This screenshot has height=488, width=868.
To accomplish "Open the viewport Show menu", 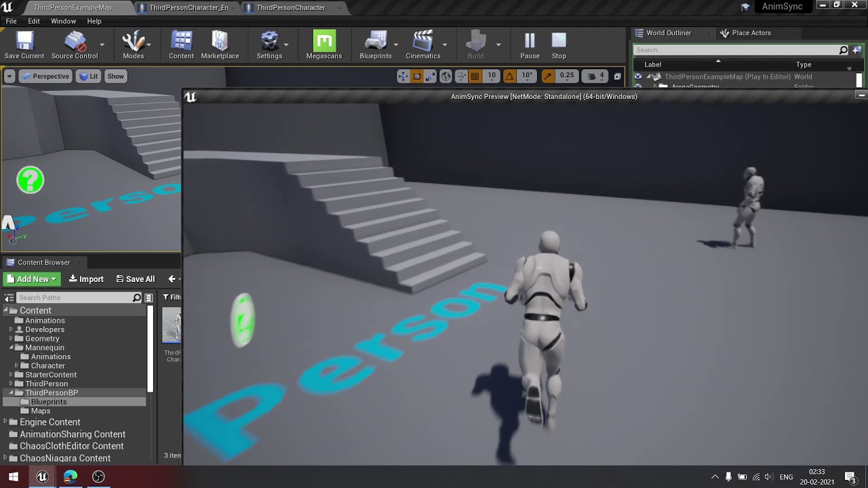I will 115,77.
